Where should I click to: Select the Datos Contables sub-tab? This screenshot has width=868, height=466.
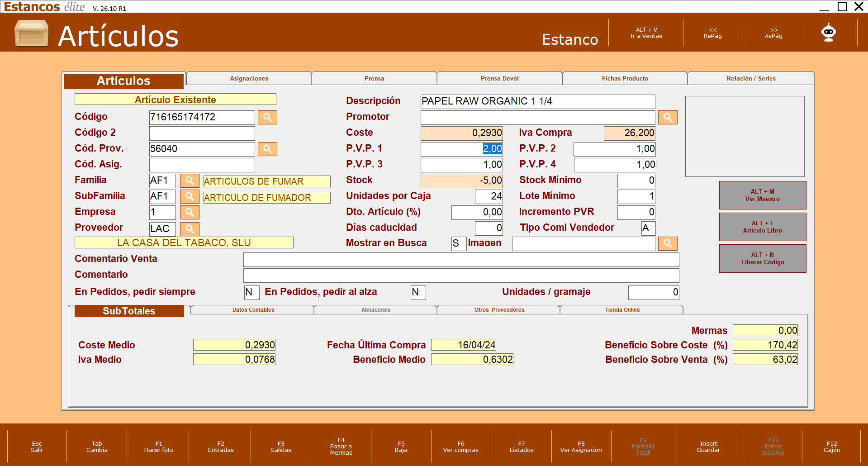[253, 310]
